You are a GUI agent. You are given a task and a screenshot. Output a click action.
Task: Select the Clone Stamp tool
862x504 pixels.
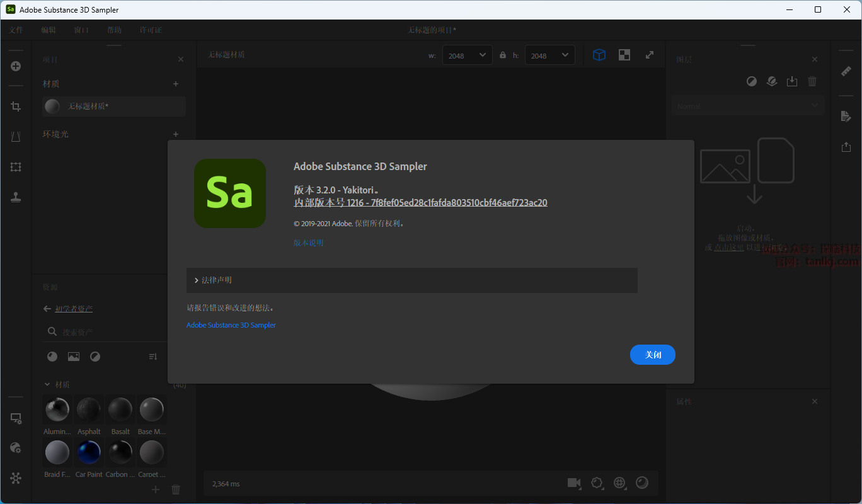[x=16, y=197]
